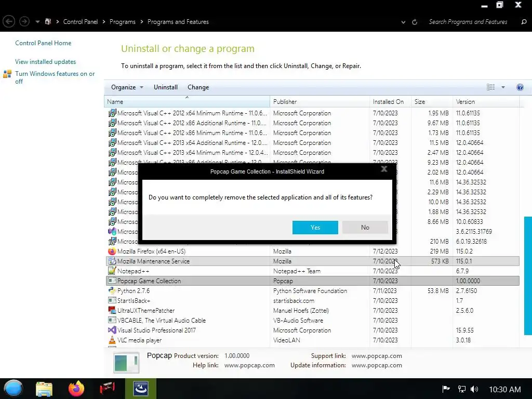Launch Firefox from the taskbar

click(76, 389)
